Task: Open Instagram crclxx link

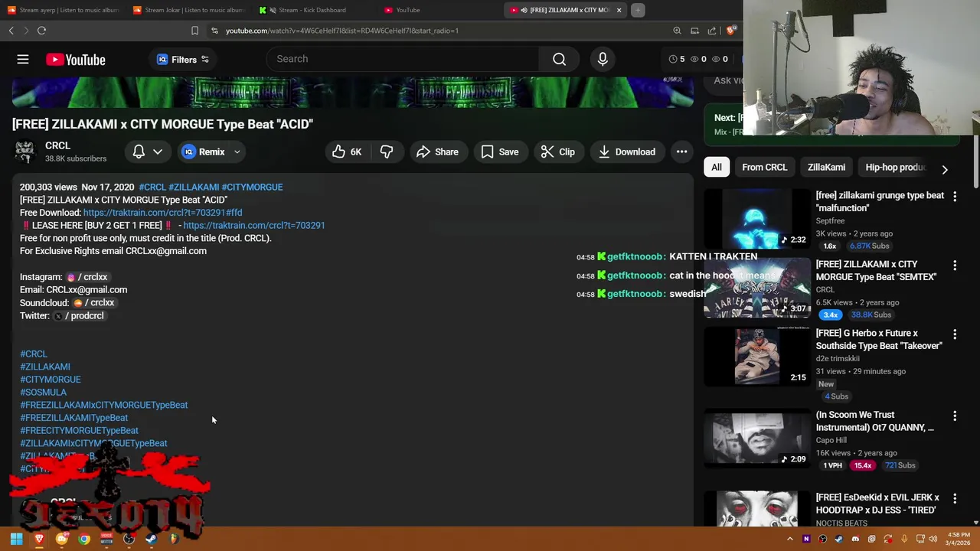Action: [87, 277]
